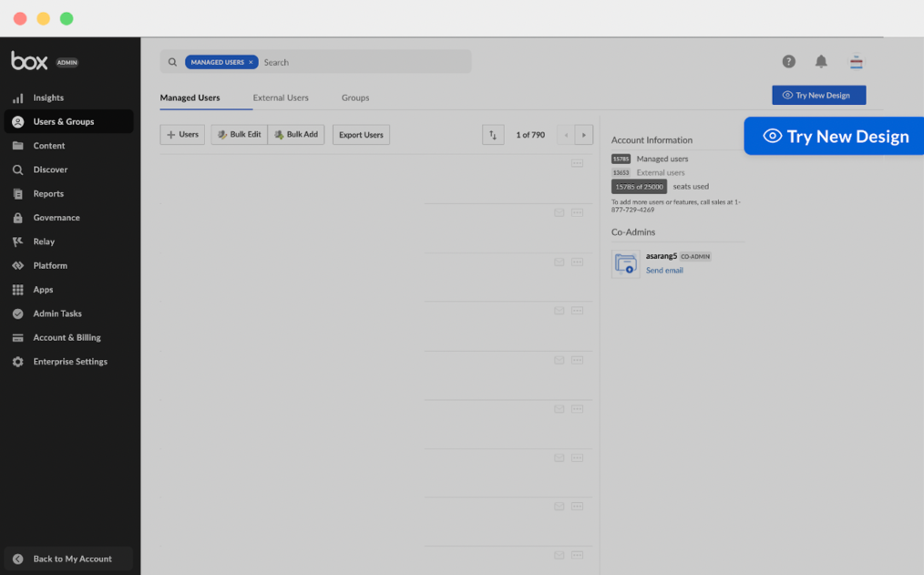924x575 pixels.
Task: Go to previous page of users
Action: click(566, 135)
